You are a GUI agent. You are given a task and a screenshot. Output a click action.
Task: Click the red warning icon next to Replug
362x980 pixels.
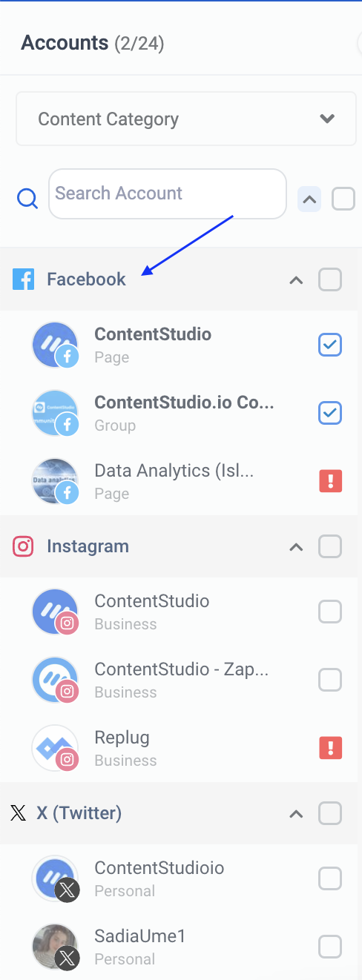[330, 748]
